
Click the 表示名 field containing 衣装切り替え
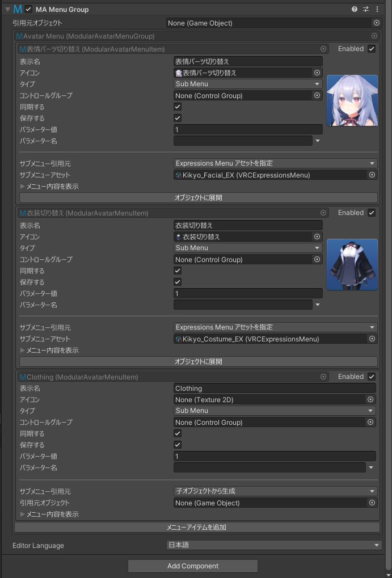click(x=248, y=225)
